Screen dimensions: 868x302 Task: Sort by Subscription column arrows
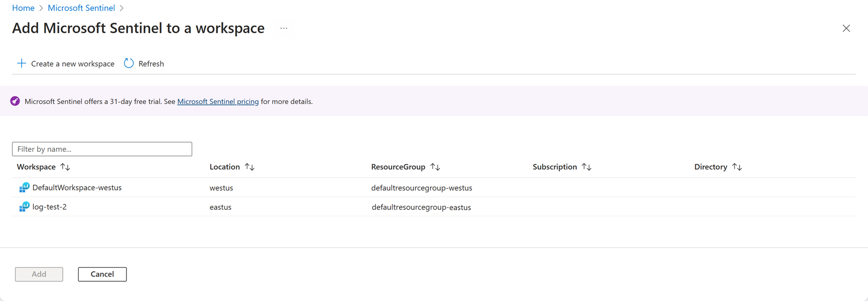coord(587,167)
